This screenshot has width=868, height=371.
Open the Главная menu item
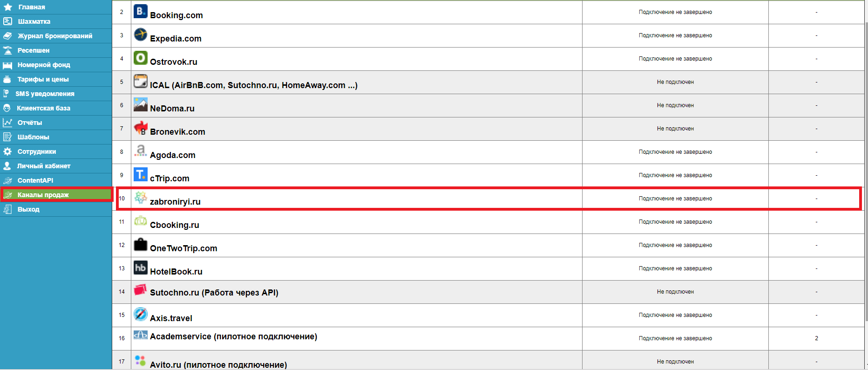tap(32, 7)
